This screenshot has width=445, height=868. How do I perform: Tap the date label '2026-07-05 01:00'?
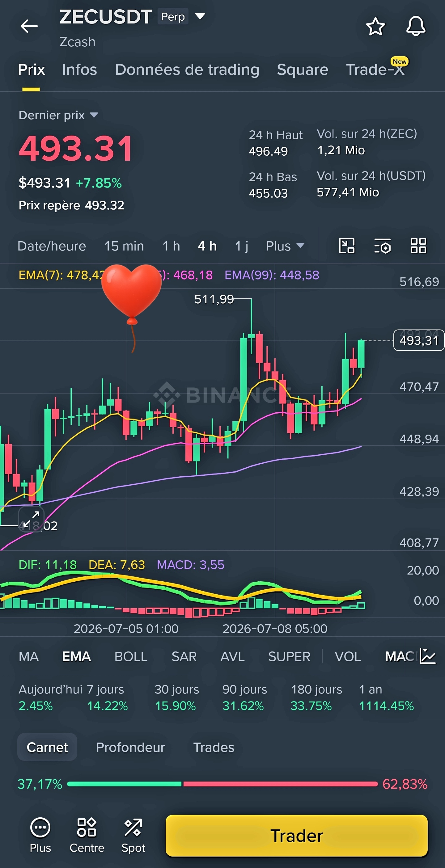click(x=126, y=629)
